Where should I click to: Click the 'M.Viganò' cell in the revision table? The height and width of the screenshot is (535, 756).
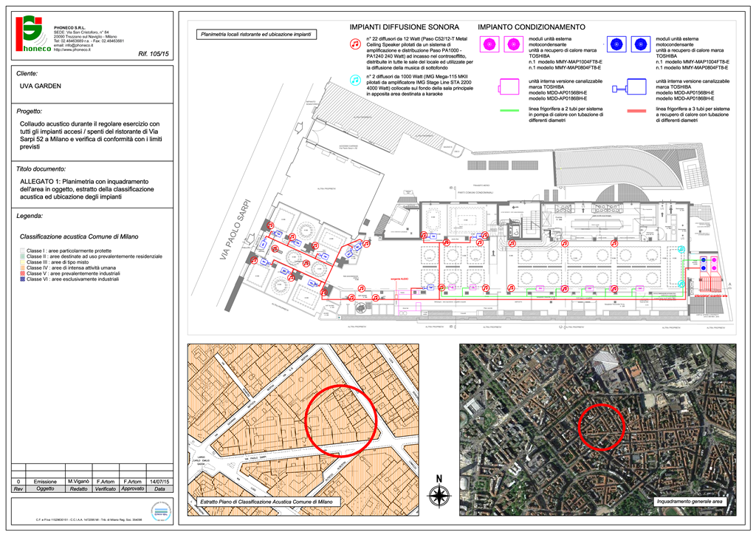[78, 482]
